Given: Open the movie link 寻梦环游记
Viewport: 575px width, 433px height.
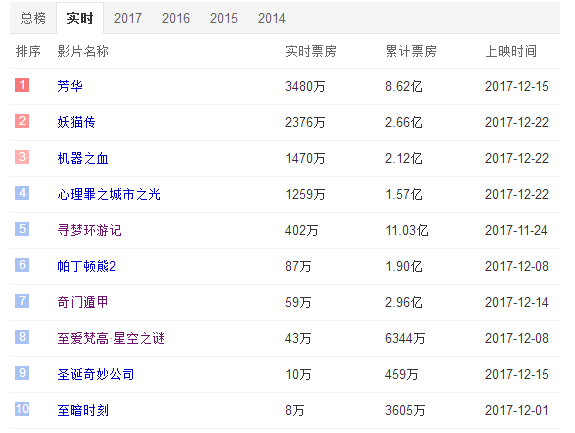Looking at the screenshot, I should point(89,230).
